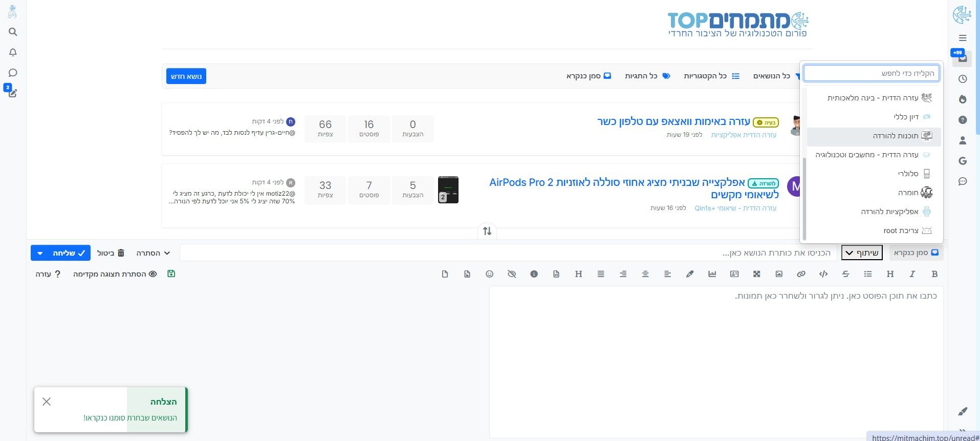Click the info circle icon in composer toolbar
This screenshot has height=441, width=980.
(x=534, y=274)
